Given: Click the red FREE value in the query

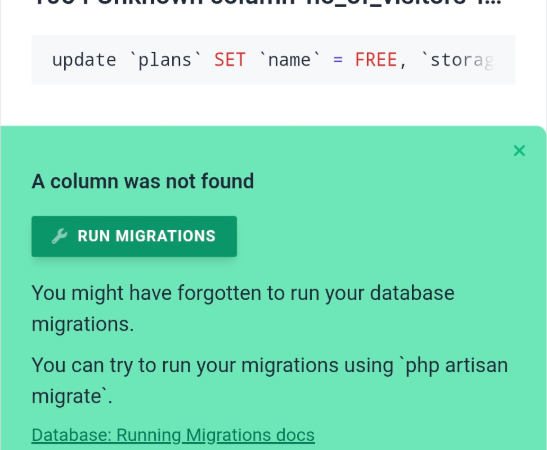Looking at the screenshot, I should (x=376, y=60).
